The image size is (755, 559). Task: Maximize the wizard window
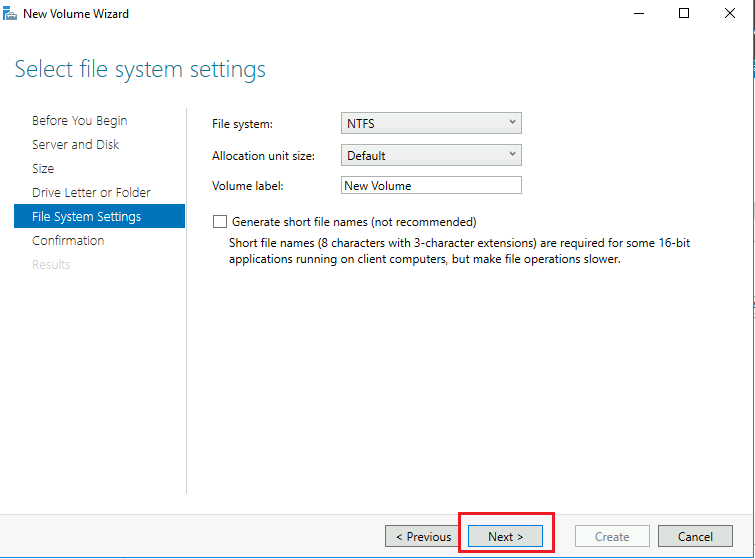tap(684, 14)
